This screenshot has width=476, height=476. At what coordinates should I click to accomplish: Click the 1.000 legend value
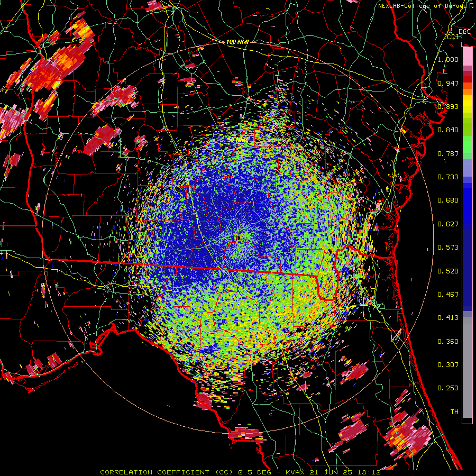(x=448, y=59)
